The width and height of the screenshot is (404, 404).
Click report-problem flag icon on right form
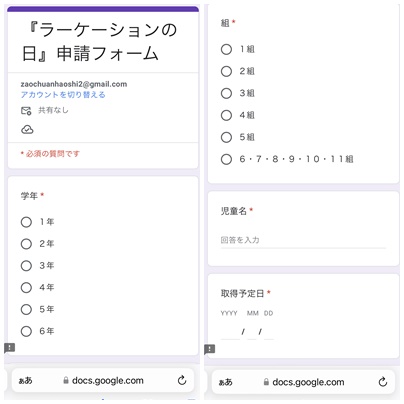209,349
